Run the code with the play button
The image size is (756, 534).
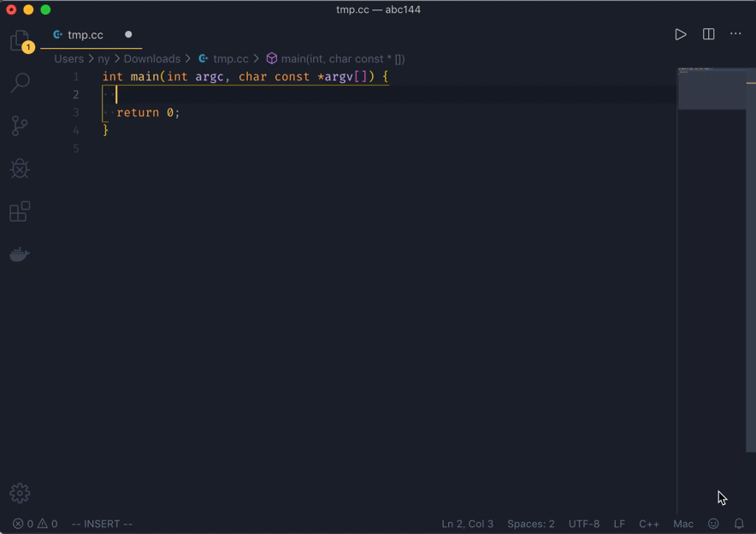click(x=680, y=34)
